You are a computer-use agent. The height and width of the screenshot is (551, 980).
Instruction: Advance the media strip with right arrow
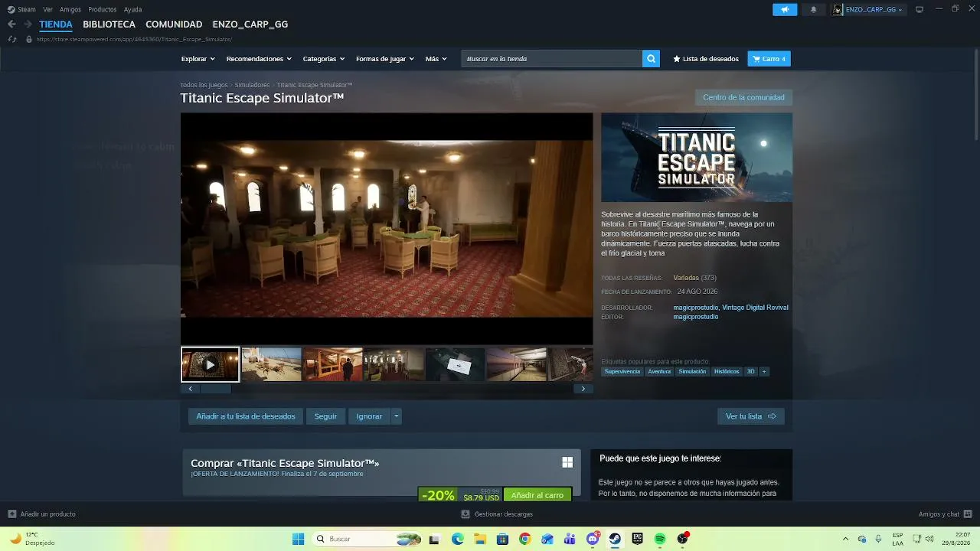coord(583,389)
